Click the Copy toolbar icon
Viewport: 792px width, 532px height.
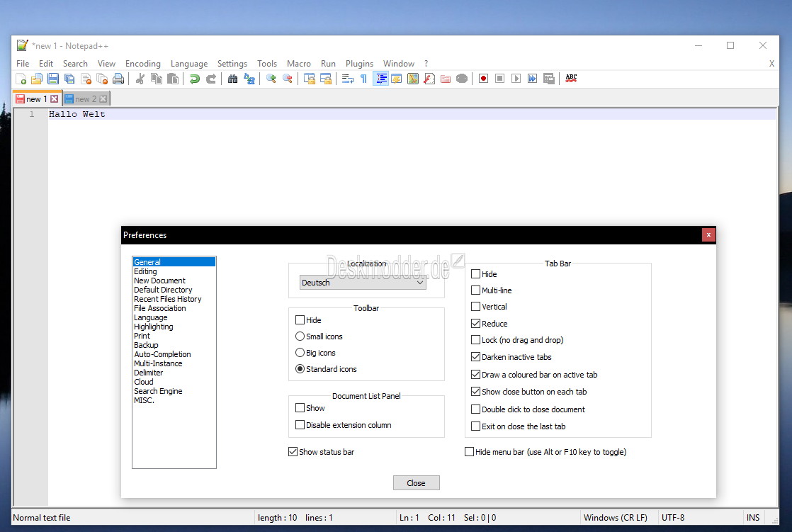[157, 79]
